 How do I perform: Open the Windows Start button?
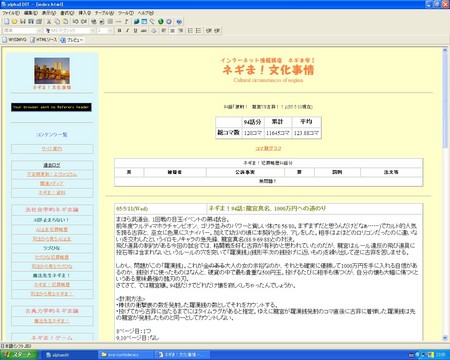coord(19,355)
